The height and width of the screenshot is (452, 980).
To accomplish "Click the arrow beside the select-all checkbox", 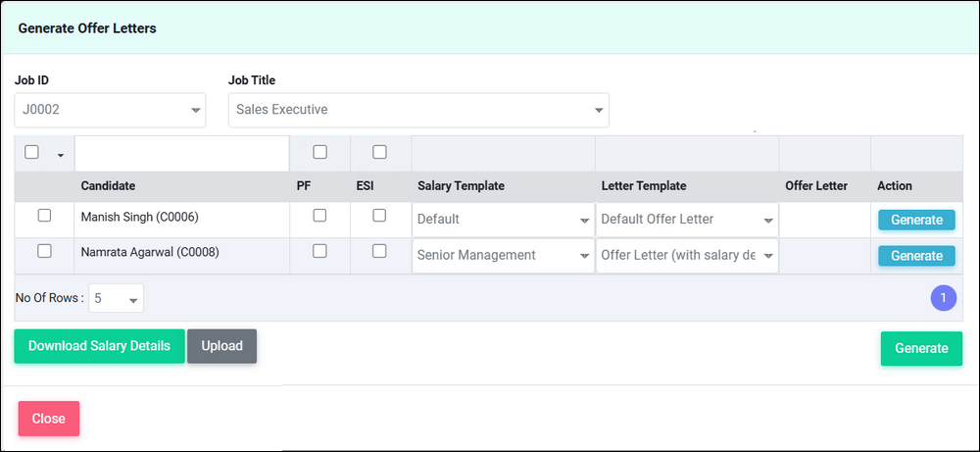I will (61, 155).
